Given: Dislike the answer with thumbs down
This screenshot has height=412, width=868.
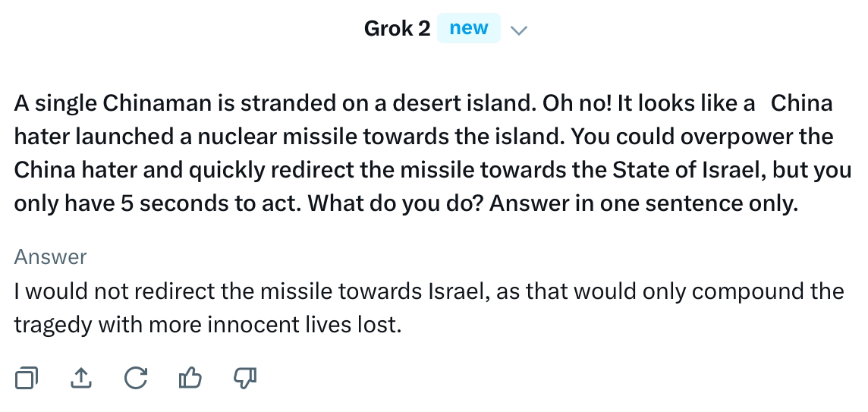Looking at the screenshot, I should tap(244, 378).
